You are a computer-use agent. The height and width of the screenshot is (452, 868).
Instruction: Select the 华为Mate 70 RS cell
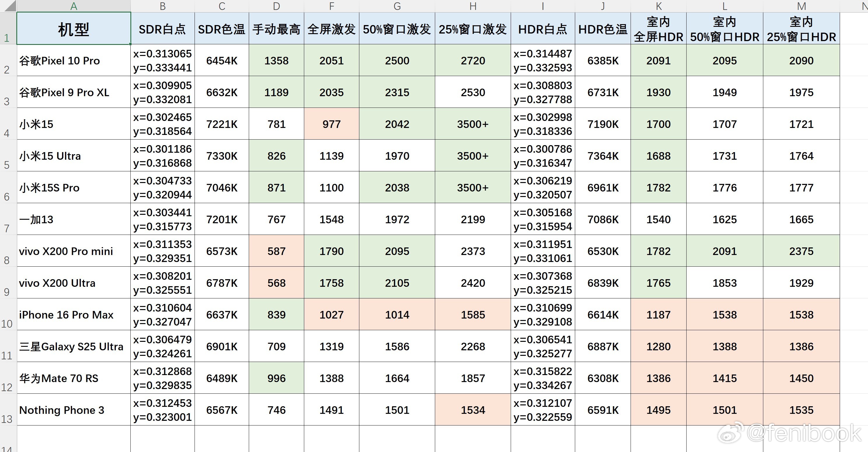coord(73,378)
